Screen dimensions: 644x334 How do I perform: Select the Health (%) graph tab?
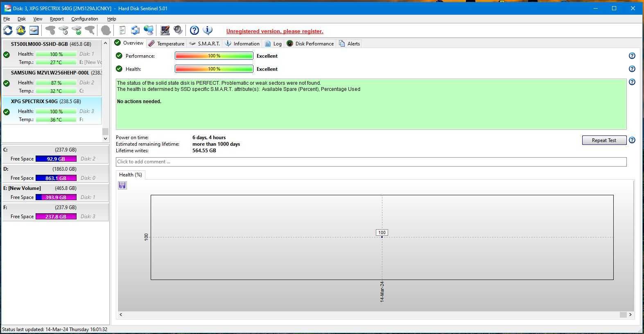[x=131, y=175]
